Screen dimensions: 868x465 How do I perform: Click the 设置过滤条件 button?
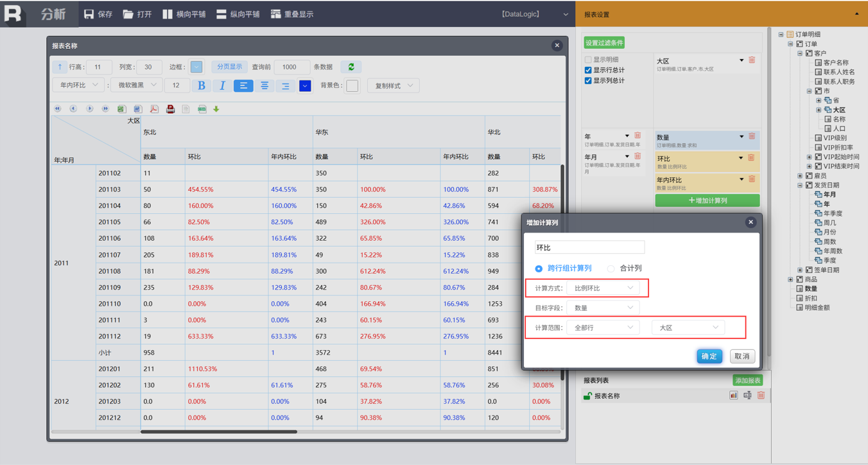(603, 43)
